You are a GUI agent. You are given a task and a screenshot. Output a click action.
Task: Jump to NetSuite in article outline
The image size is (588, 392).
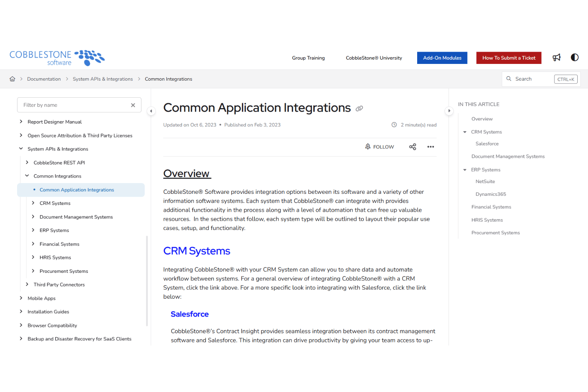[485, 182]
